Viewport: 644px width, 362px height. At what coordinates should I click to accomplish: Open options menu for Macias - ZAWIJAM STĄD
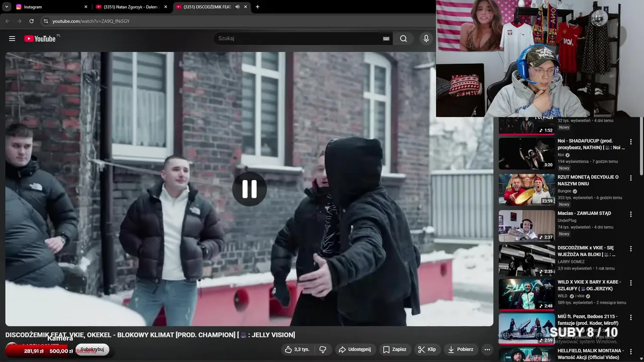630,214
